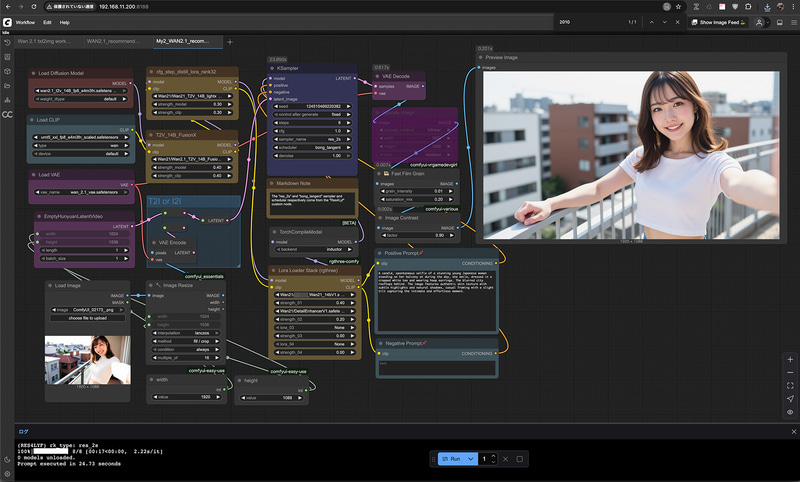Viewport: 800px width, 482px height.
Task: Increase the batch count stepper next to Run
Action: 493,456
